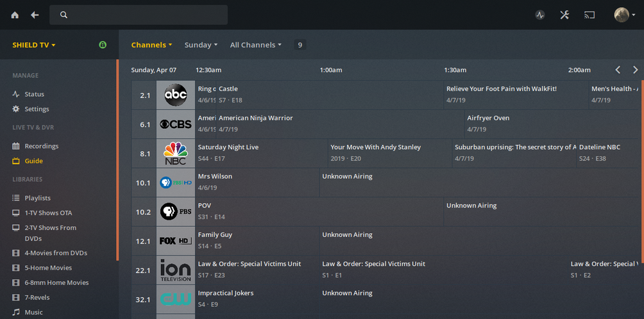Click in the search input field

[x=139, y=15]
